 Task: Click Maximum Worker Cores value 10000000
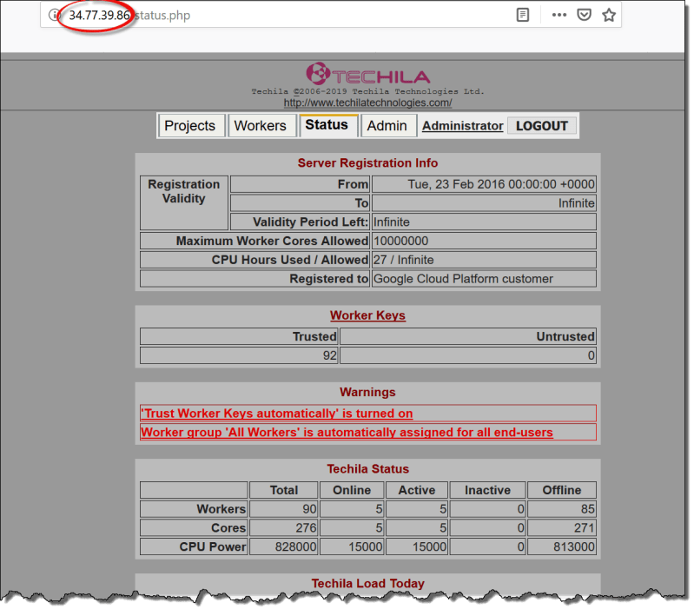pyautogui.click(x=401, y=241)
